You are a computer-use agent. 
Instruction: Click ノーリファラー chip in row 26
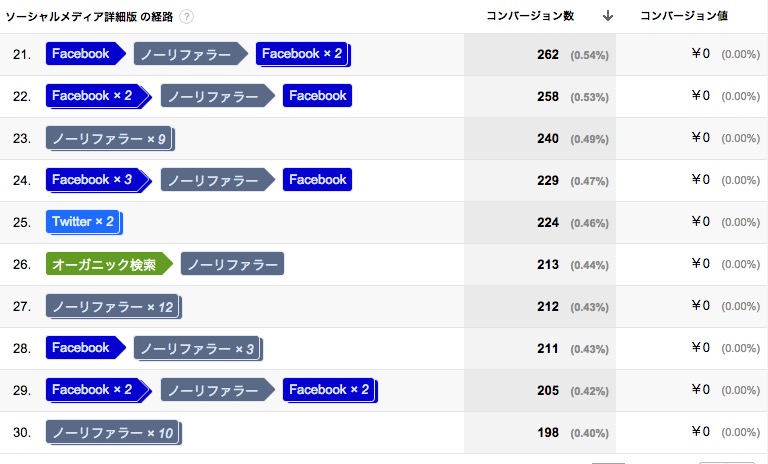(232, 264)
